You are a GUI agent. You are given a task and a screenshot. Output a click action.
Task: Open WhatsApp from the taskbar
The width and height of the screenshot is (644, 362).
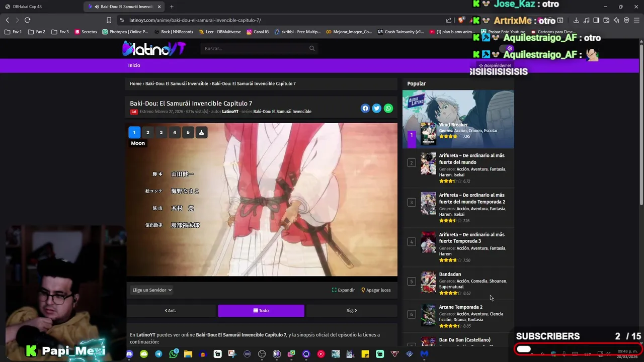pyautogui.click(x=174, y=354)
